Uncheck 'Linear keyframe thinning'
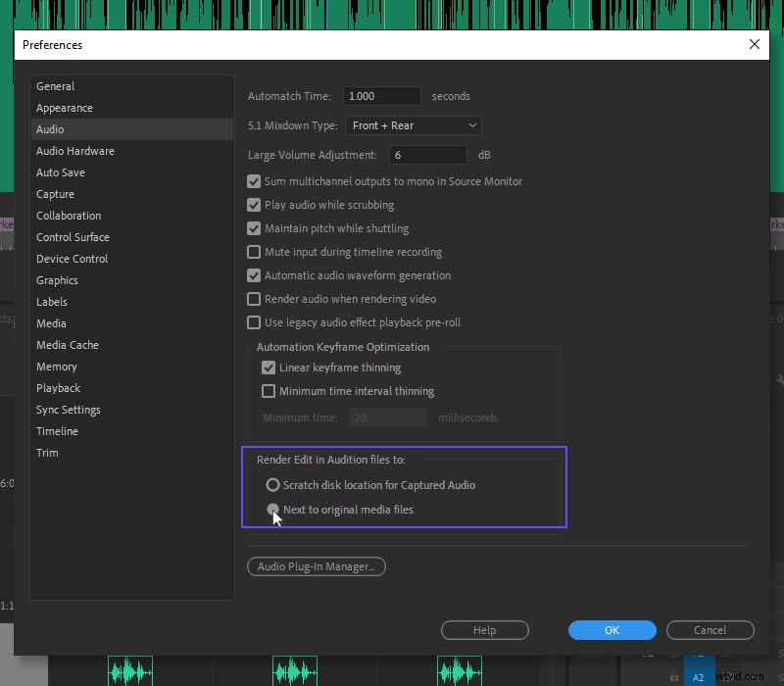This screenshot has width=784, height=686. tap(269, 367)
